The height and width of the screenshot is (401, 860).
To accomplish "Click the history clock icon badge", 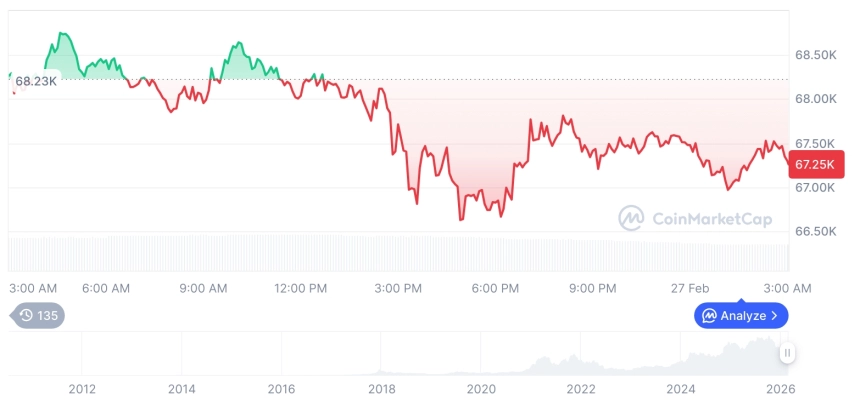I will pos(26,316).
